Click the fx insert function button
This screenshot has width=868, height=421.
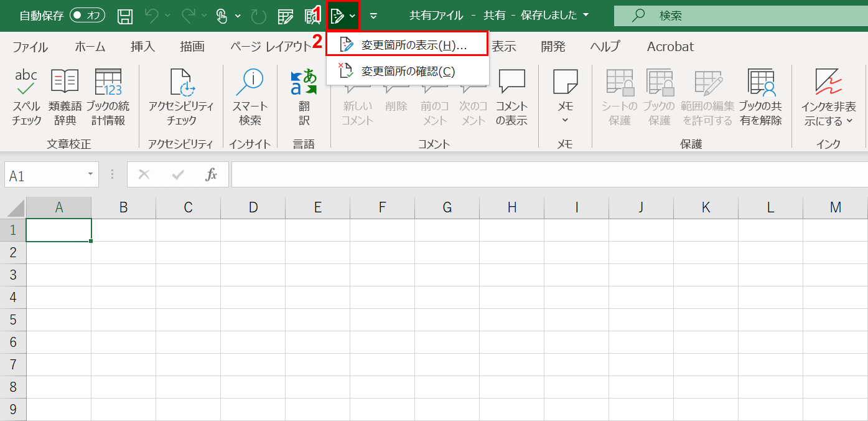tap(210, 174)
